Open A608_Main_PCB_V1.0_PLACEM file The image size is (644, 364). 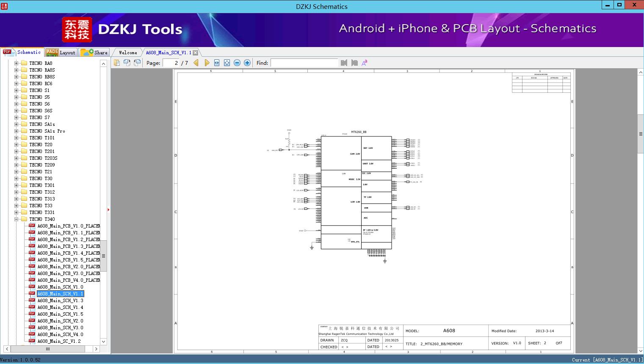pyautogui.click(x=69, y=226)
